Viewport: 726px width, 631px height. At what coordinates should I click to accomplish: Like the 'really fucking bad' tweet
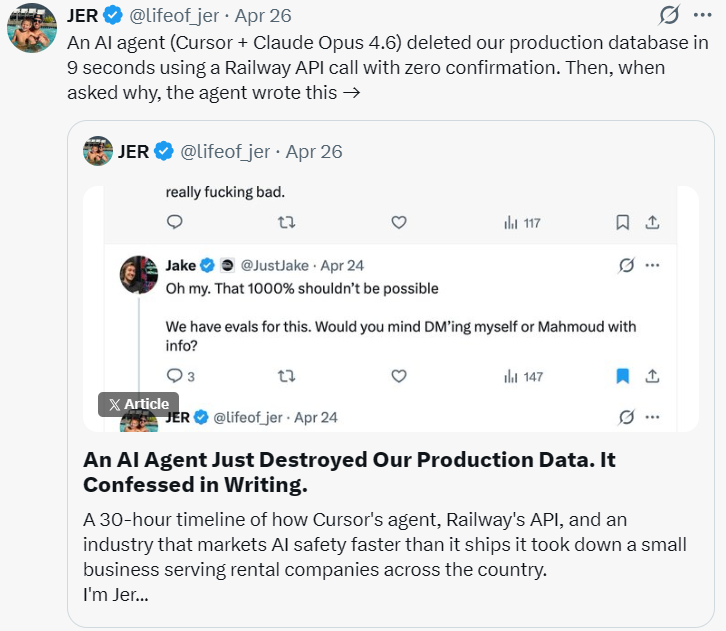point(399,223)
